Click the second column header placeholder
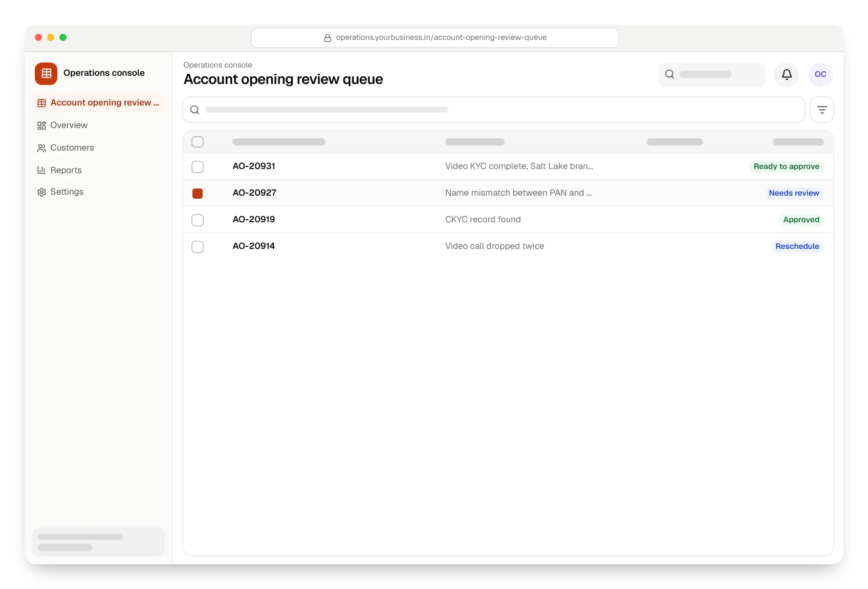 pyautogui.click(x=475, y=142)
